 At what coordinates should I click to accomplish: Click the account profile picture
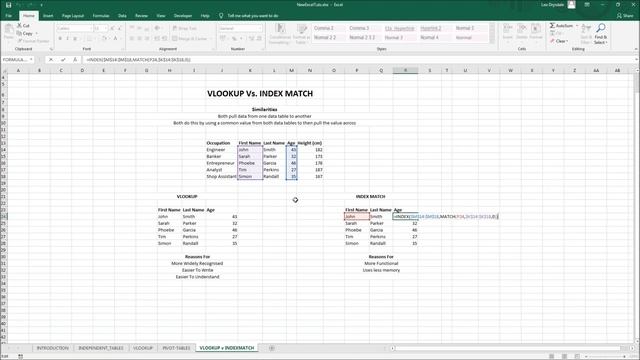(x=571, y=5)
